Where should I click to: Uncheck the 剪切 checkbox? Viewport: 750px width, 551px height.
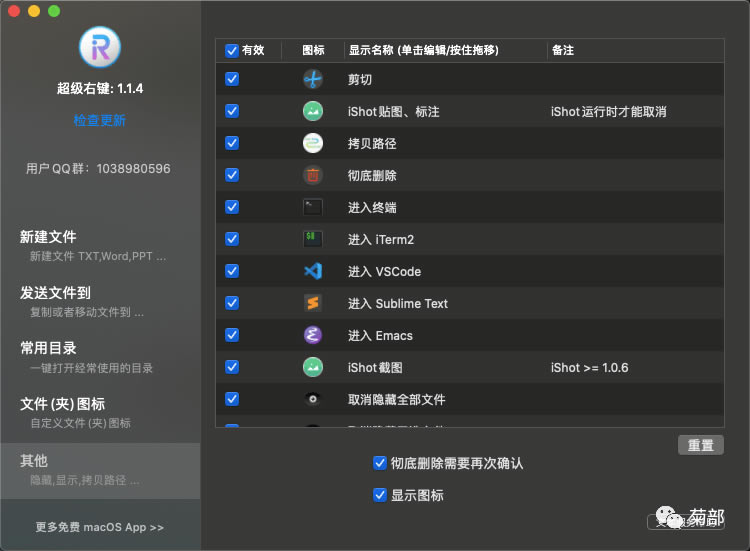232,79
